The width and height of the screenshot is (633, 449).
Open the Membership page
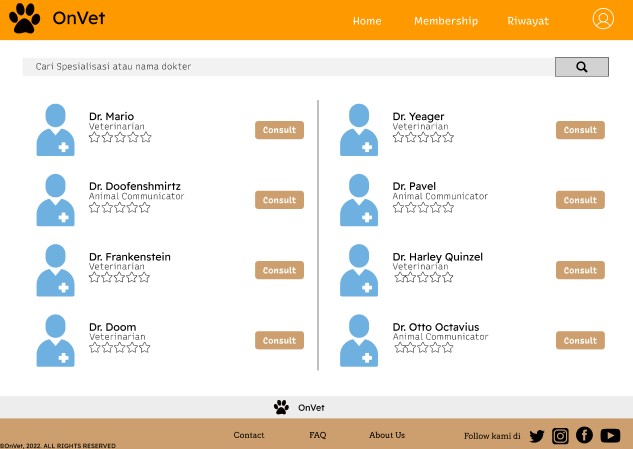pyautogui.click(x=446, y=21)
